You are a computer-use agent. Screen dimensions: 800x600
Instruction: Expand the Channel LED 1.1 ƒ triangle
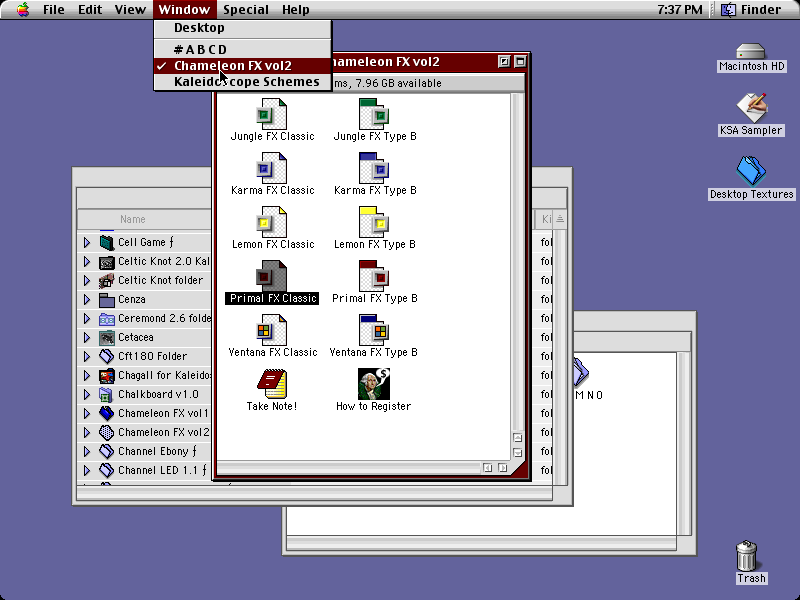tap(87, 470)
